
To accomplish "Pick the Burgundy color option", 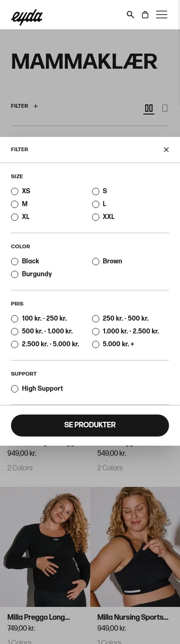I will pyautogui.click(x=32, y=274).
